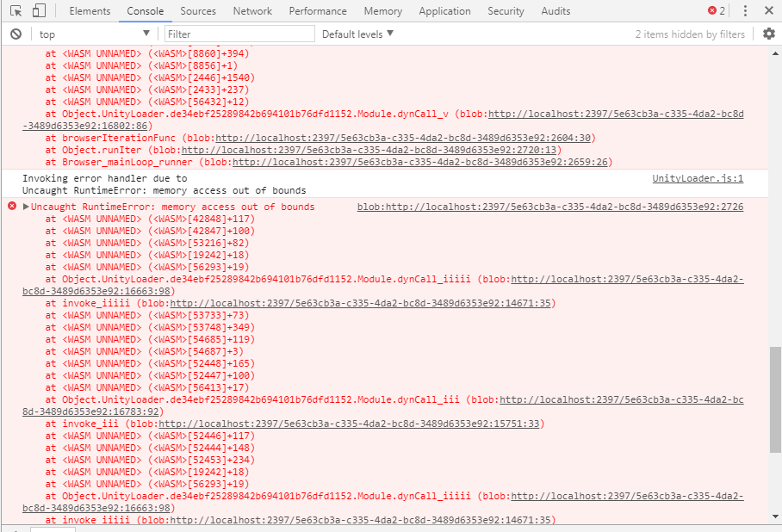This screenshot has height=532, width=782.
Task: Click the red error count indicator
Action: (x=717, y=11)
